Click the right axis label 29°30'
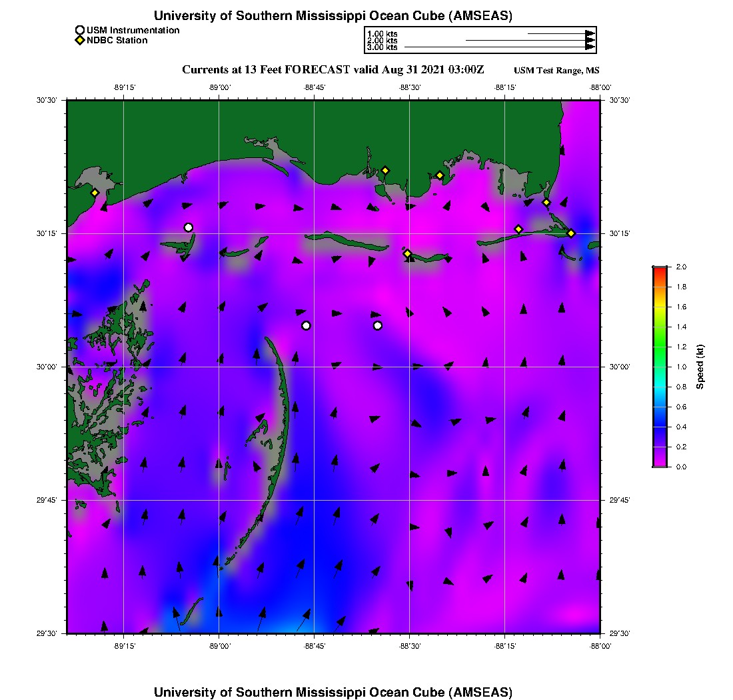The image size is (733, 700). [620, 633]
